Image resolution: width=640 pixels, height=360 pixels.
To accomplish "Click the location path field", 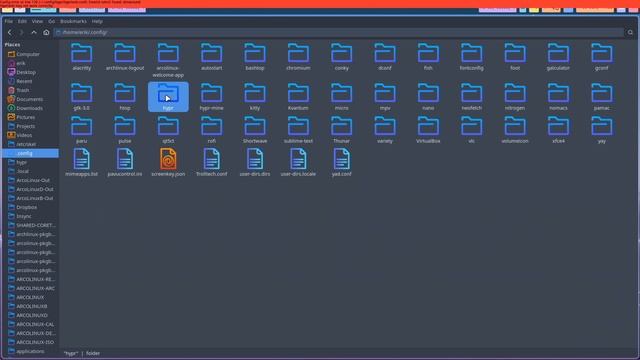I will (339, 32).
